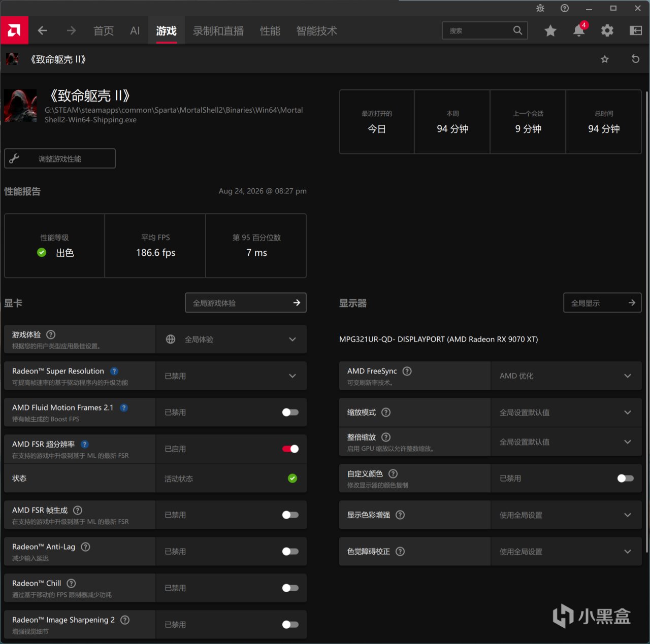Show help for AMD FSR 帧生成

pos(78,510)
